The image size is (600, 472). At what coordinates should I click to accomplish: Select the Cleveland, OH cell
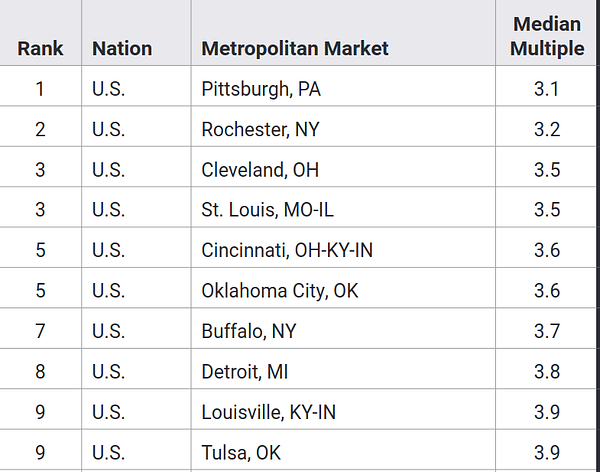pos(260,170)
